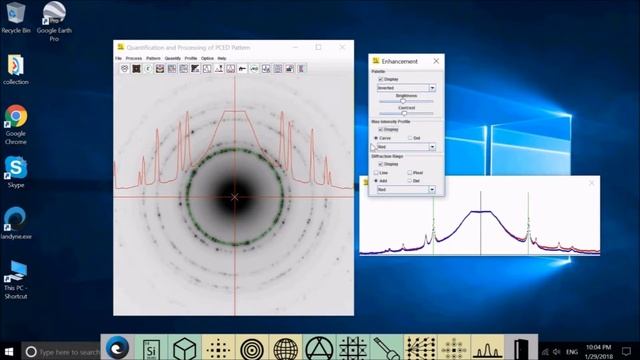Click the Landyne swirl logo in launcher bar

point(117,348)
